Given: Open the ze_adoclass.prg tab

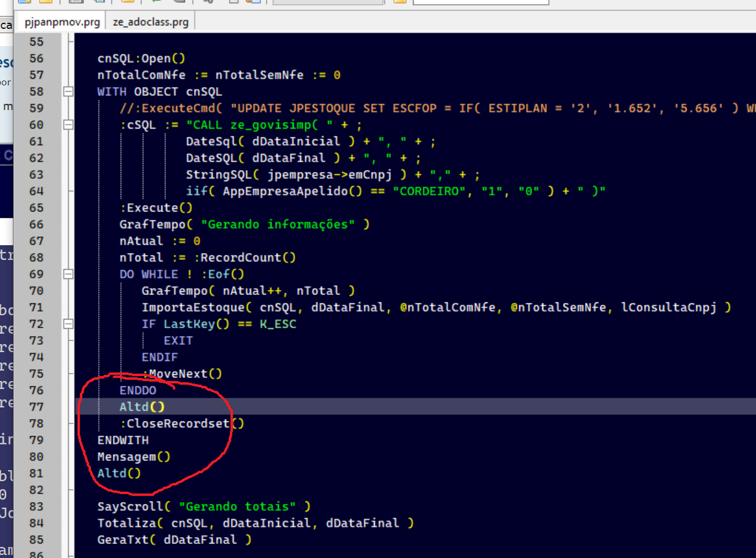Looking at the screenshot, I should tap(151, 22).
